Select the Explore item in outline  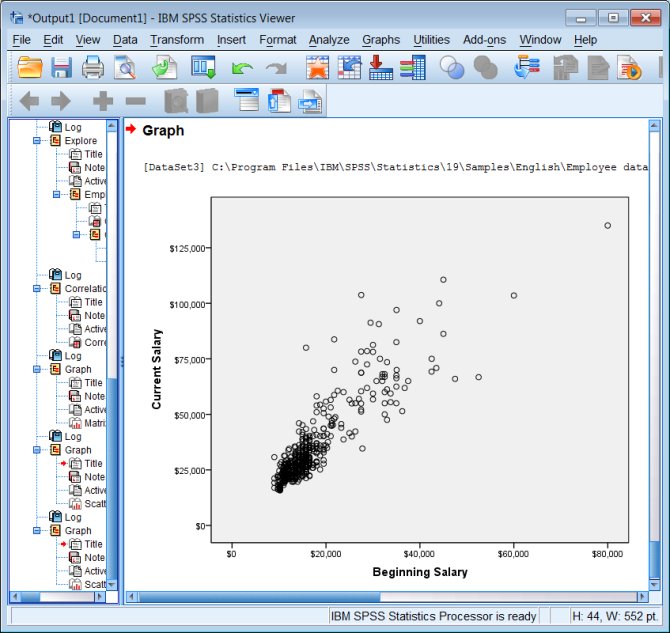80,141
